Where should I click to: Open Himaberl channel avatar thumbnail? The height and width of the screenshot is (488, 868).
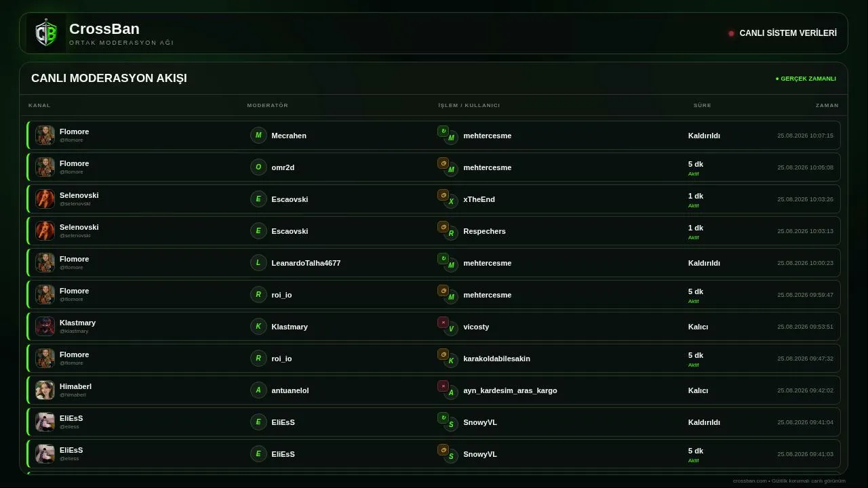click(x=45, y=390)
